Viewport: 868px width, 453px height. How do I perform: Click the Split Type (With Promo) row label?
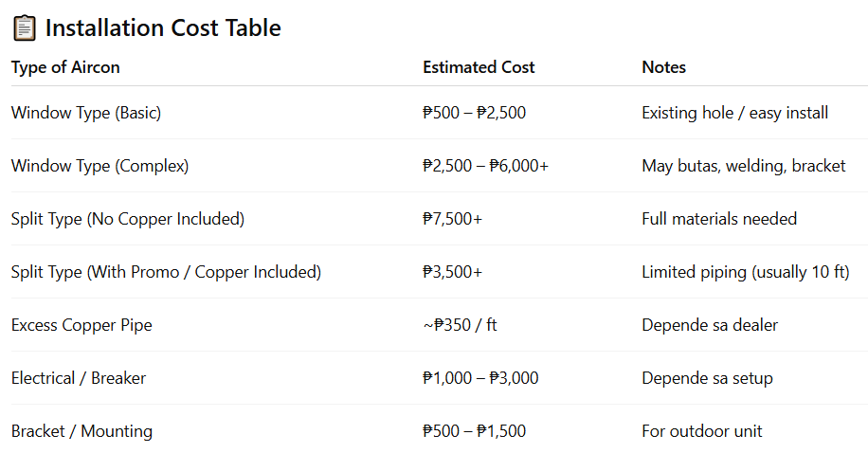tap(166, 272)
